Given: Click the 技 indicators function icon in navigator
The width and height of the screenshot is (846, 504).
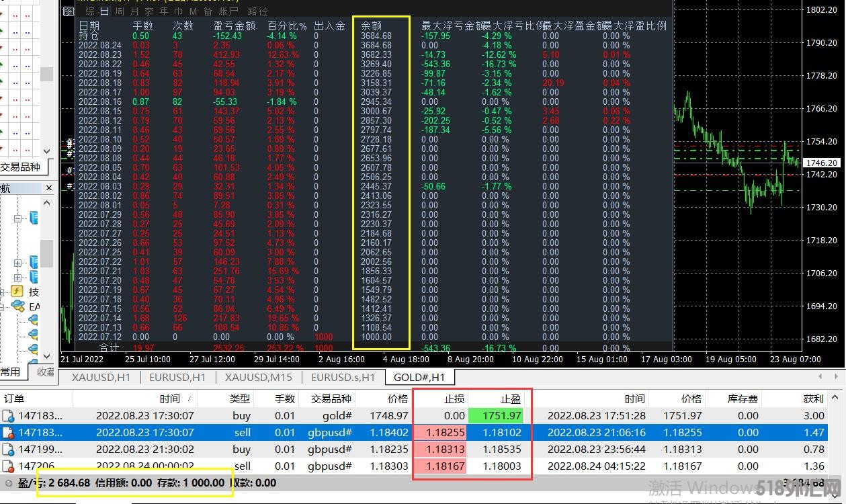Looking at the screenshot, I should pos(17,292).
